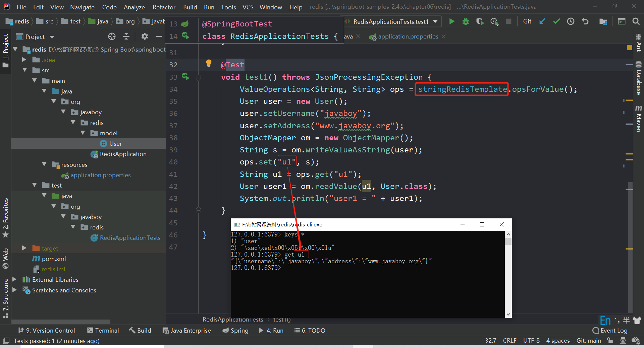Open Project panel settings gear

(x=145, y=36)
